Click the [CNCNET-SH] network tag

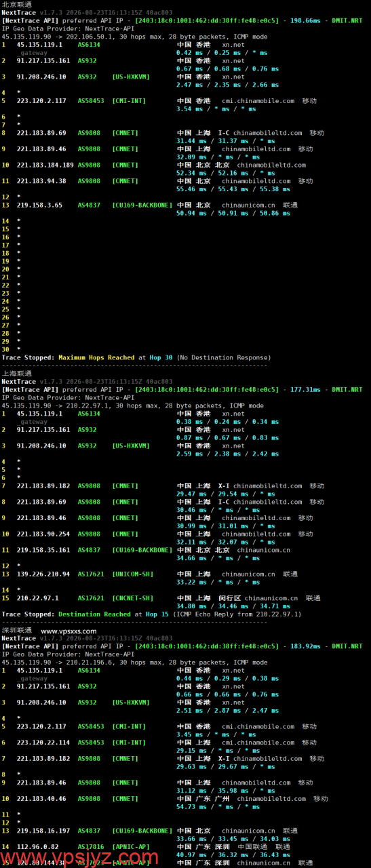133,598
